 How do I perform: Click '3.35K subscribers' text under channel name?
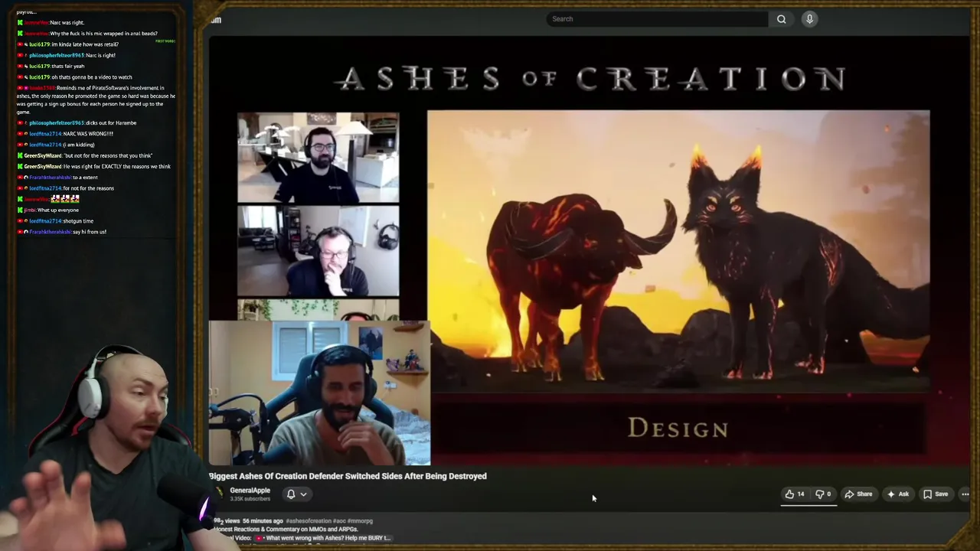(x=250, y=499)
